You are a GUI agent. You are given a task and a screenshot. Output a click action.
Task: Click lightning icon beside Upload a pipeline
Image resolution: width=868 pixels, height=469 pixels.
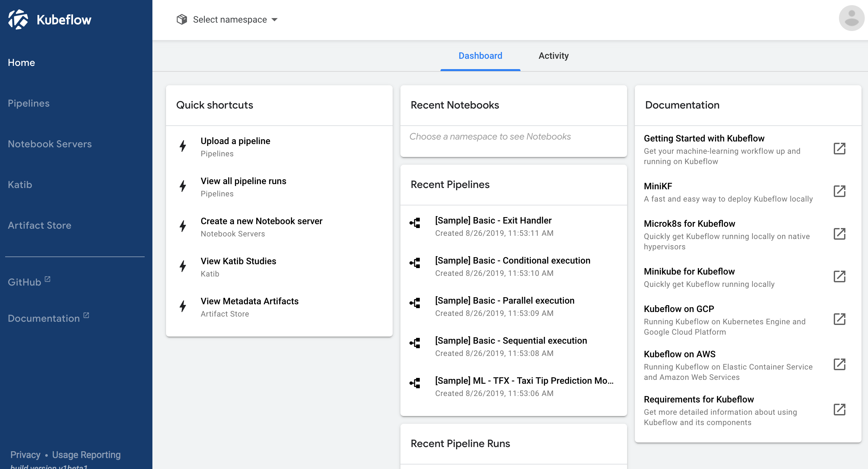183,146
